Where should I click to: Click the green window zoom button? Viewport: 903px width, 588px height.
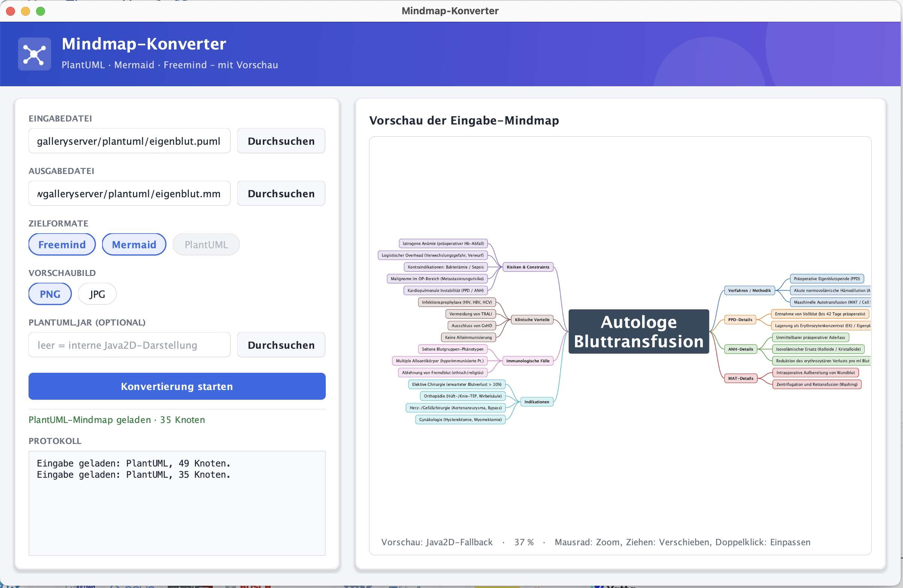click(41, 11)
